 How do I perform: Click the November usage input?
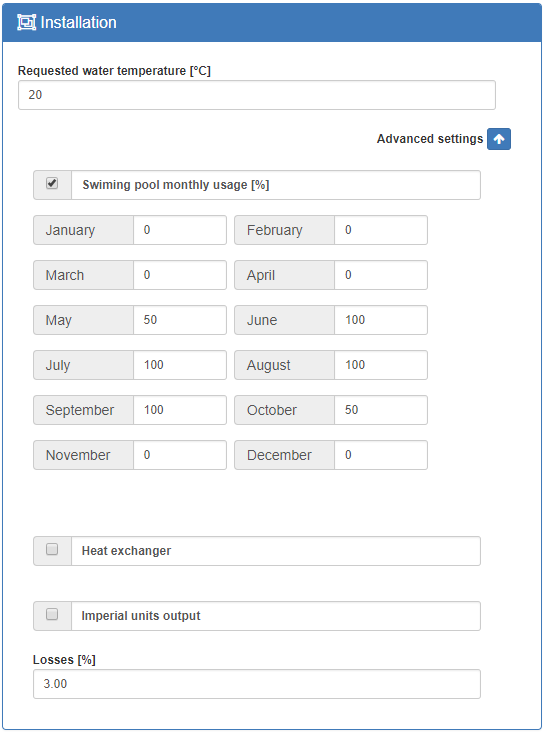tap(180, 455)
